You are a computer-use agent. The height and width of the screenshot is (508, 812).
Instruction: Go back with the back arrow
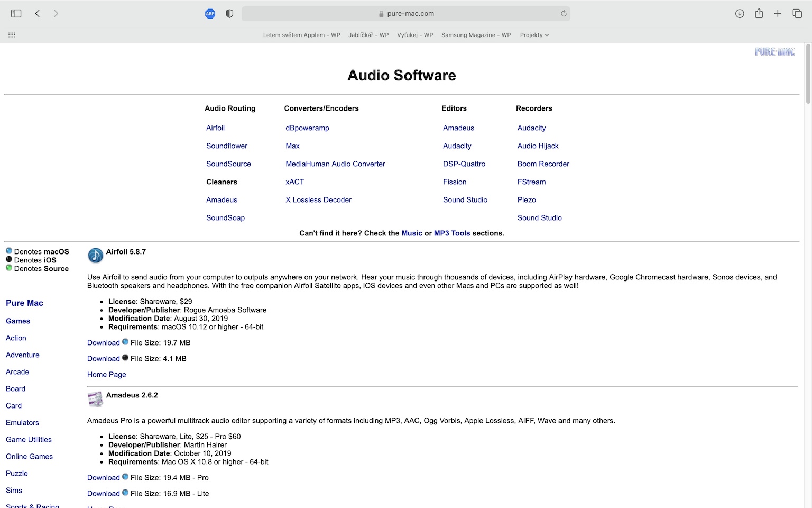pos(38,14)
